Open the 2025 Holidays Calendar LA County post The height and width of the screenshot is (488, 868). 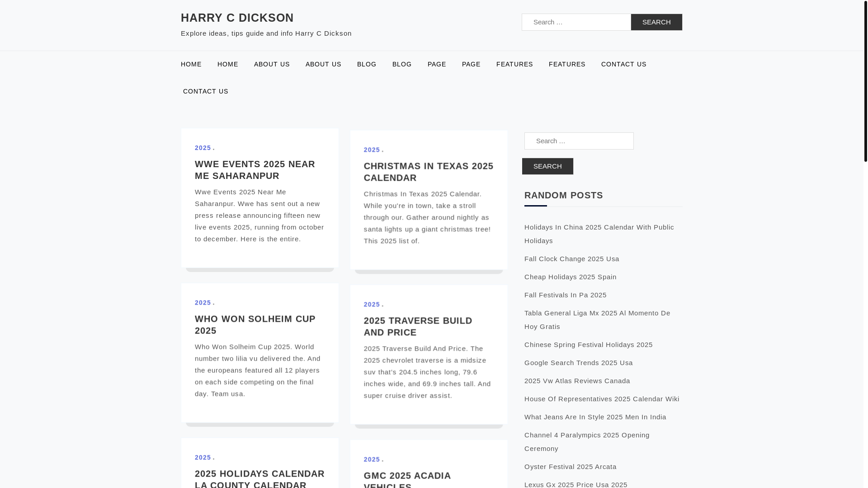coord(259,478)
